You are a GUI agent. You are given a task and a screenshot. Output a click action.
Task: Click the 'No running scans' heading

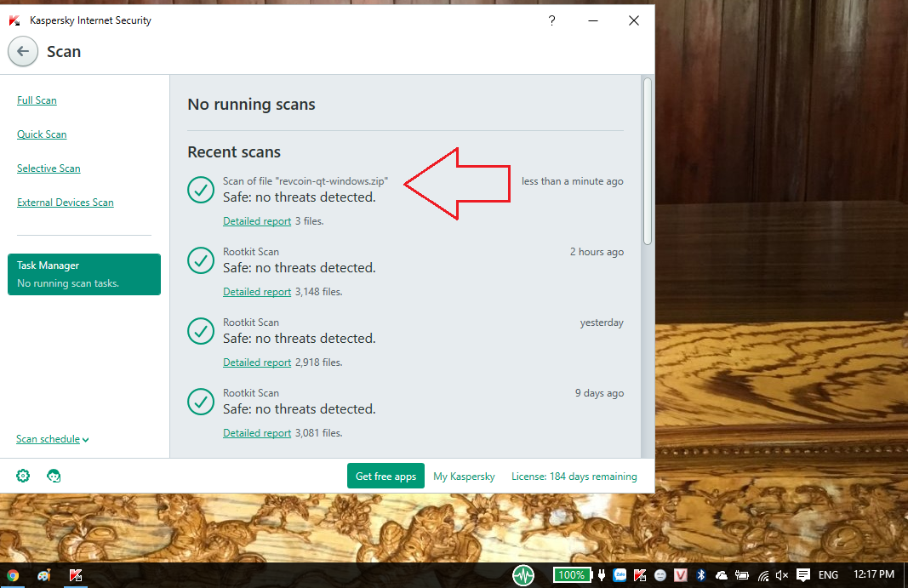tap(251, 105)
